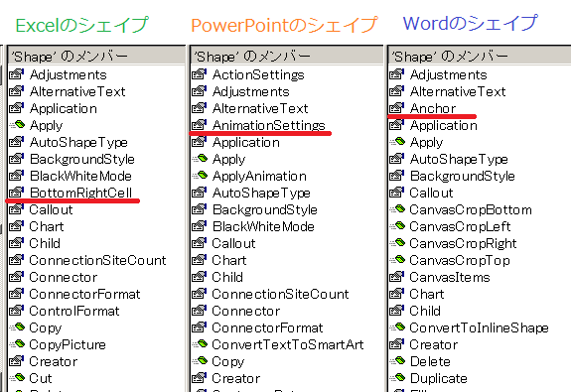
Task: Click the method icon beside Copy in PowerPoint list
Action: (200, 361)
